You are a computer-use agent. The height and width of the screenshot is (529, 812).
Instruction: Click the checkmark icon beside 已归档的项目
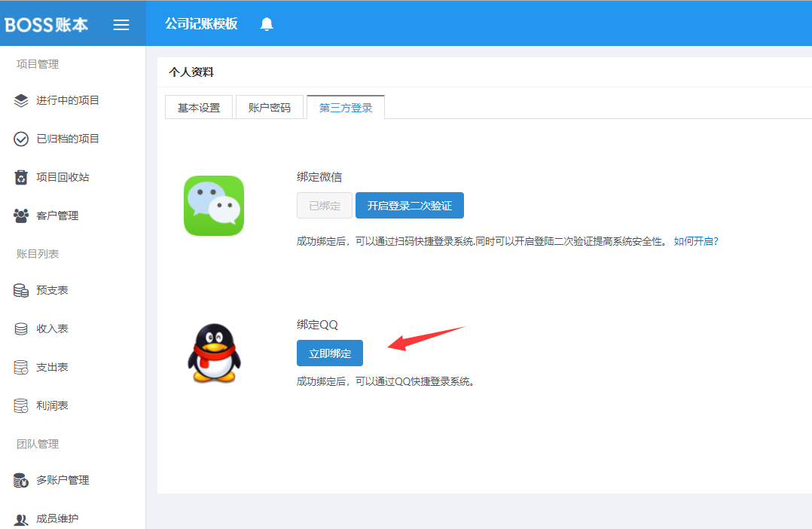21,139
